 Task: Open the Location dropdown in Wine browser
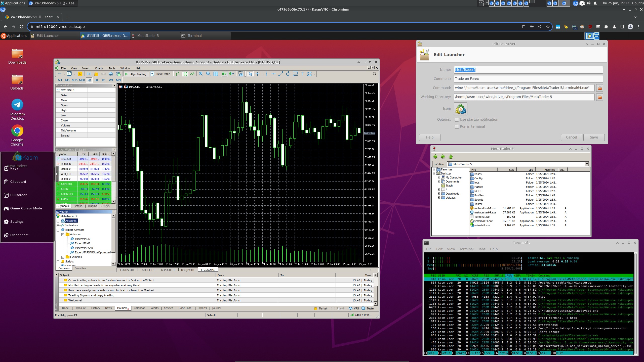[x=587, y=164]
